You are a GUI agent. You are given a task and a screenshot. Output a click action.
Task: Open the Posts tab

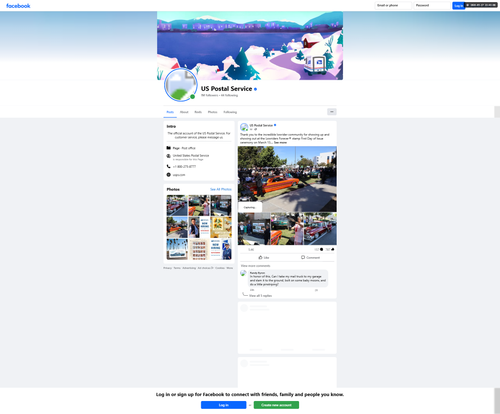click(x=170, y=112)
